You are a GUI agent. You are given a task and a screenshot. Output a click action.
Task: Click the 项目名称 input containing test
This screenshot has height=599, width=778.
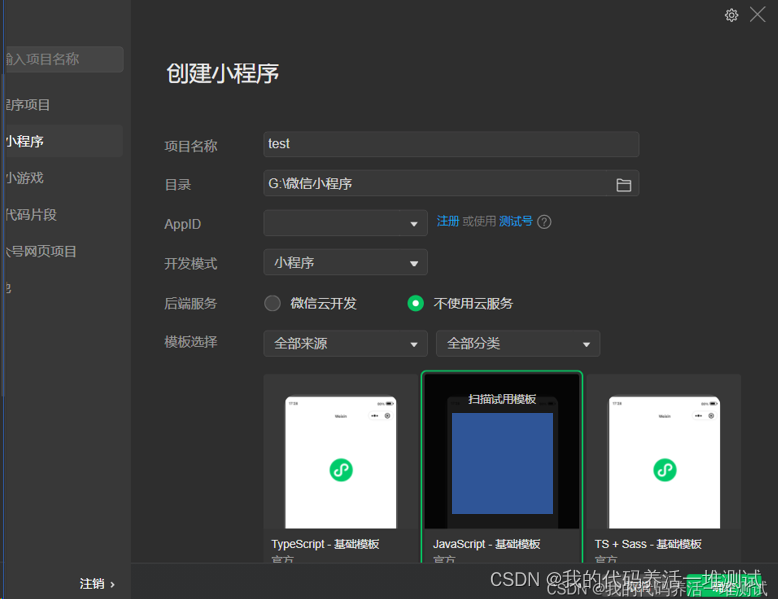(451, 144)
